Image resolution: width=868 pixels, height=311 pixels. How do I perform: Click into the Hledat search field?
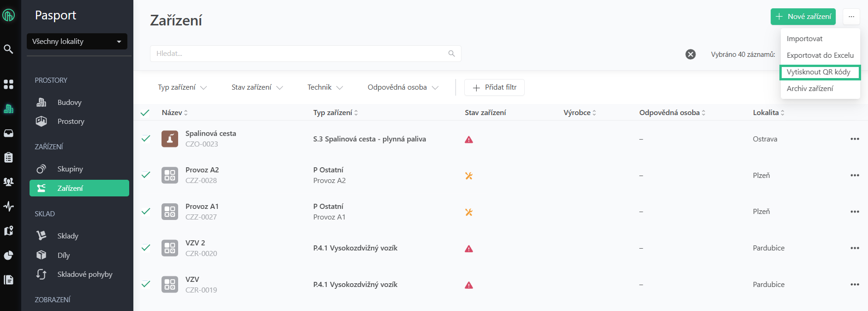coord(300,54)
